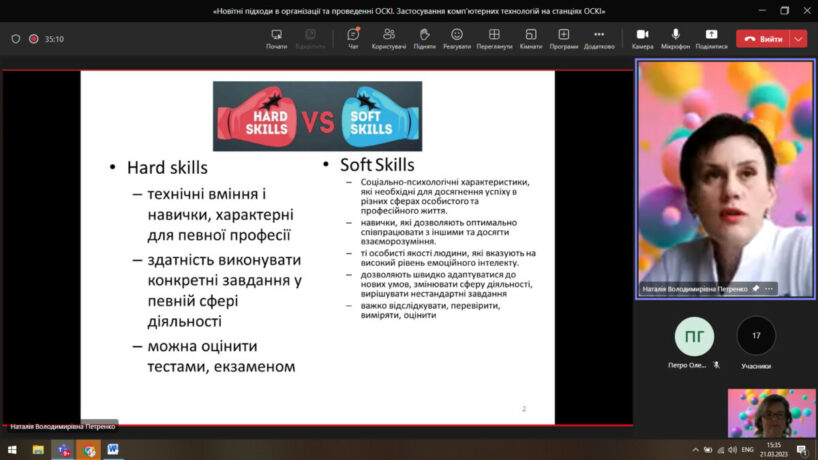Open the More (Додатково) actions menu
The width and height of the screenshot is (818, 460).
click(x=599, y=38)
